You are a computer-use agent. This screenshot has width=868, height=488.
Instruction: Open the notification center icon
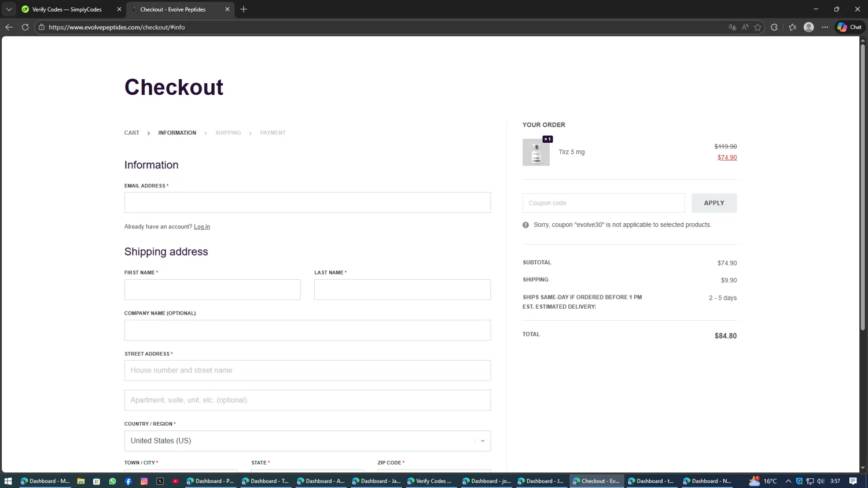[854, 481]
